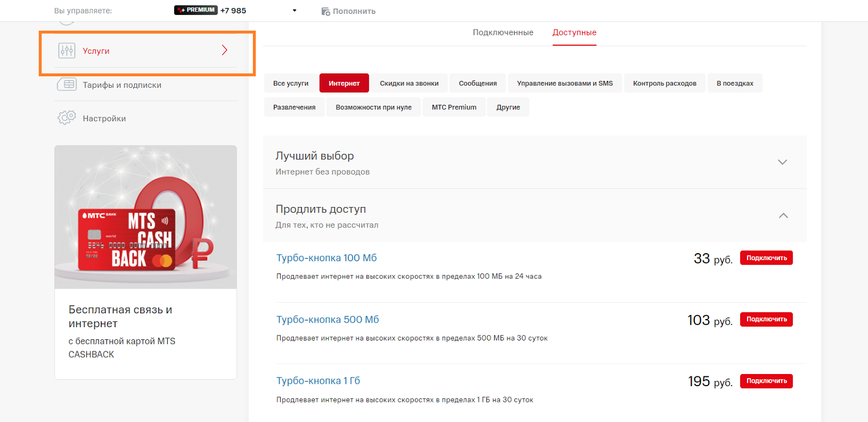
Task: Connect Турбо-кнопка 1 Гб with Подключить
Action: pyautogui.click(x=766, y=381)
